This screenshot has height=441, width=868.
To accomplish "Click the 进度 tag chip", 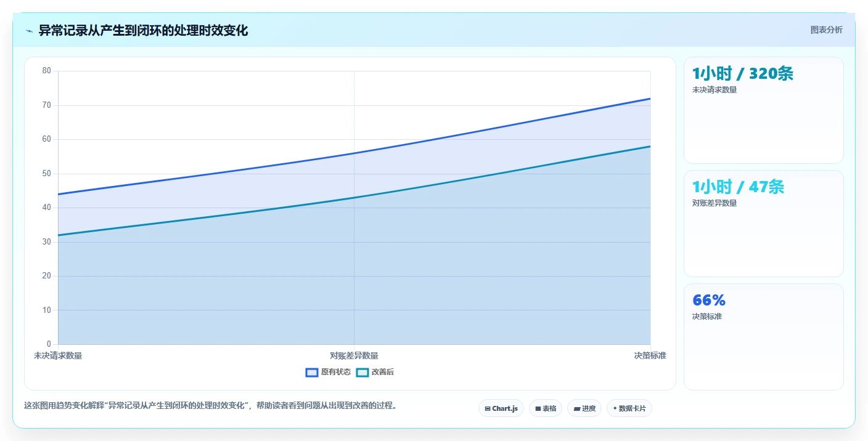I will coord(584,408).
